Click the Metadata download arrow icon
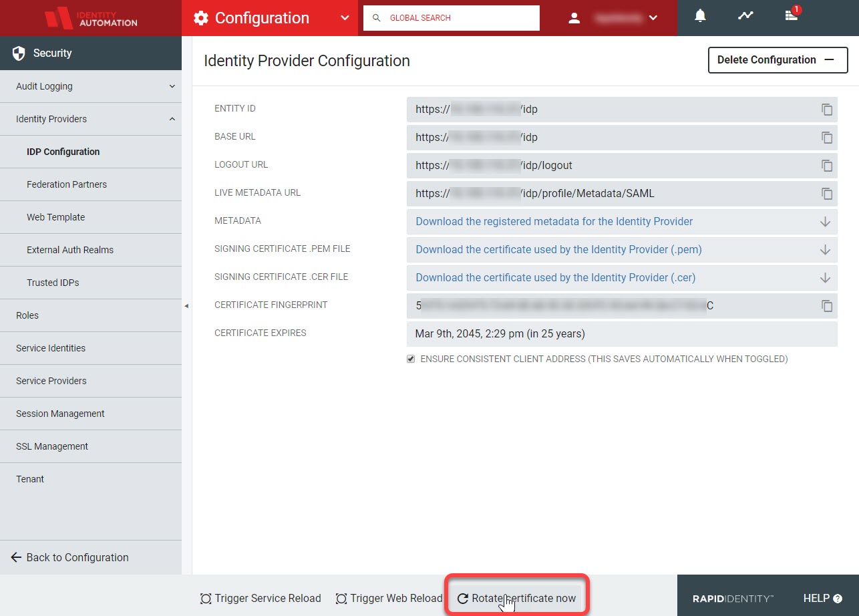The width and height of the screenshot is (859, 616). (x=825, y=222)
